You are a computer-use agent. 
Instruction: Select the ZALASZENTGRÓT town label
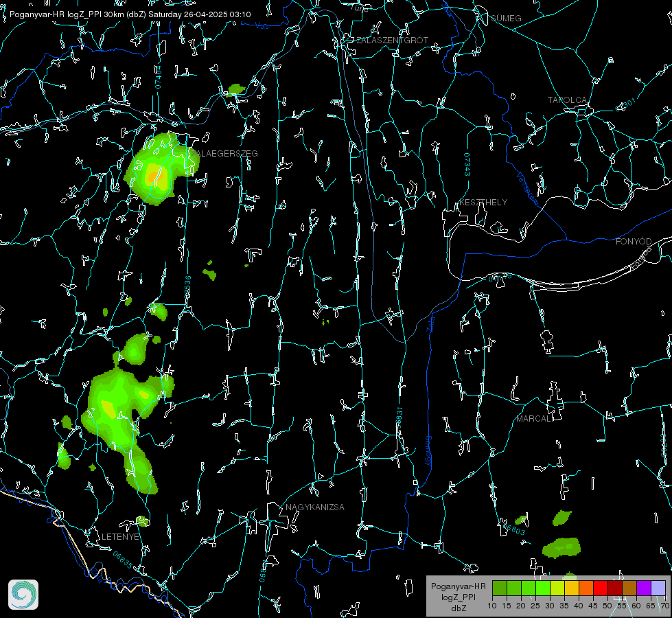tap(392, 41)
